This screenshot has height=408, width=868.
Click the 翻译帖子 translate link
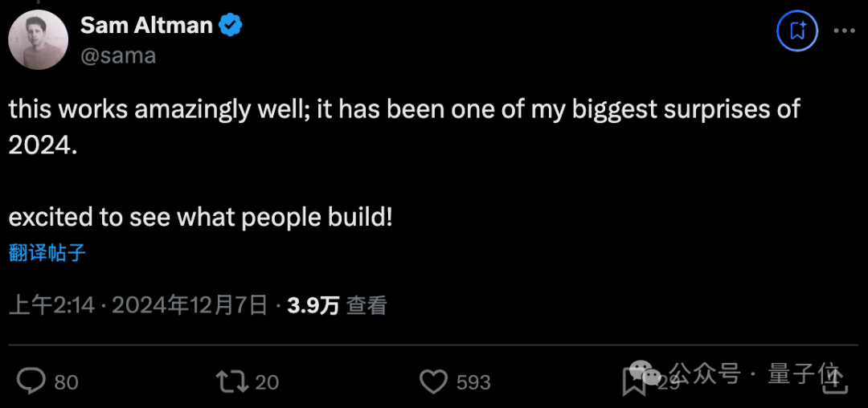pyautogui.click(x=47, y=253)
